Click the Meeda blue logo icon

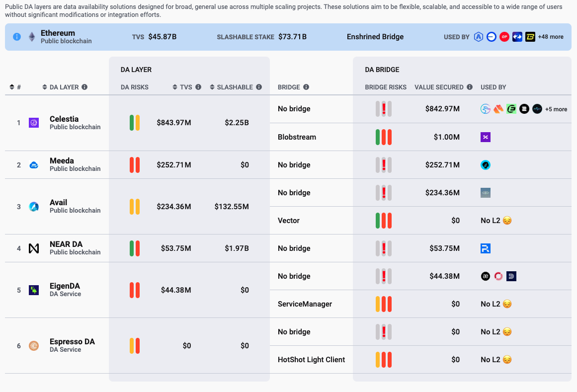[x=34, y=165]
